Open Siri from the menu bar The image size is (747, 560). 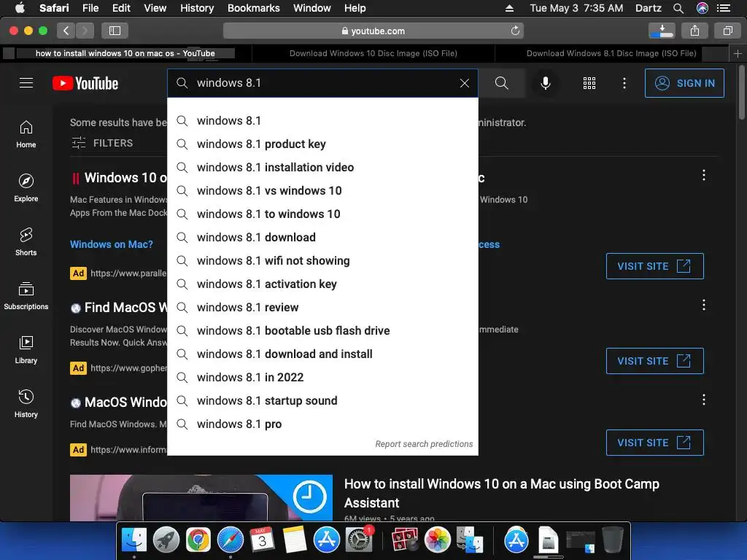pyautogui.click(x=703, y=8)
